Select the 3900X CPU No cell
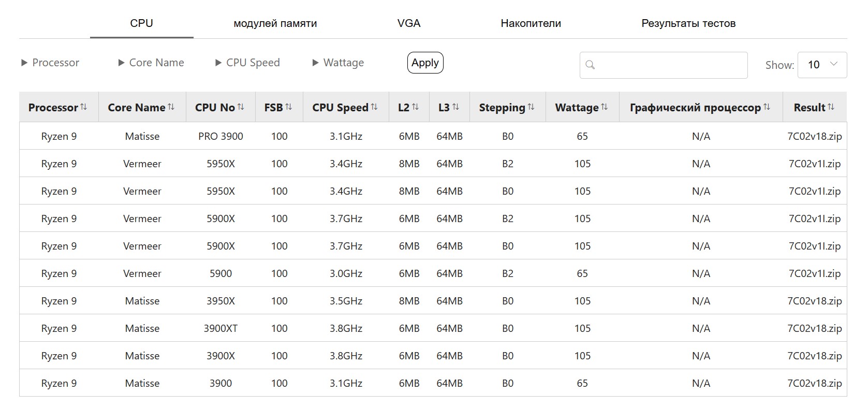Screen dimensions: 868x408 coord(220,356)
